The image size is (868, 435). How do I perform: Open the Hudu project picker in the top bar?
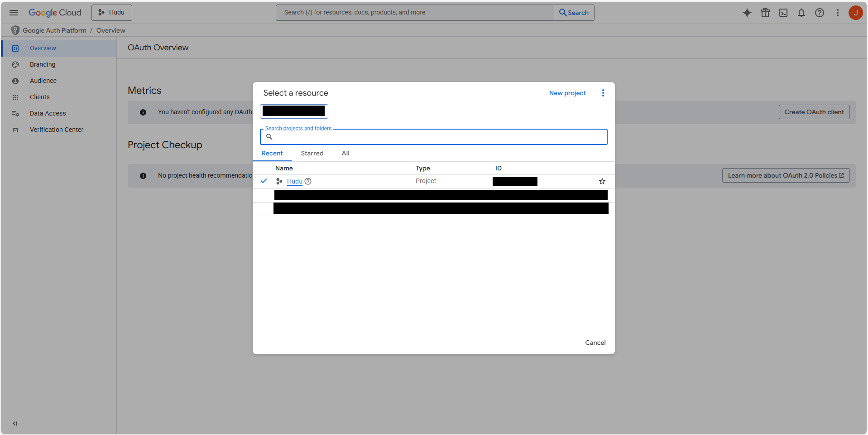[x=112, y=13]
